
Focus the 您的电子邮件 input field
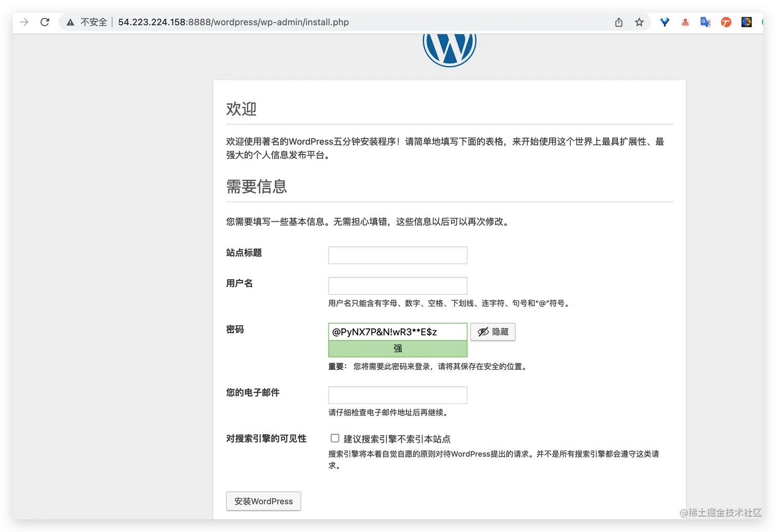[398, 395]
